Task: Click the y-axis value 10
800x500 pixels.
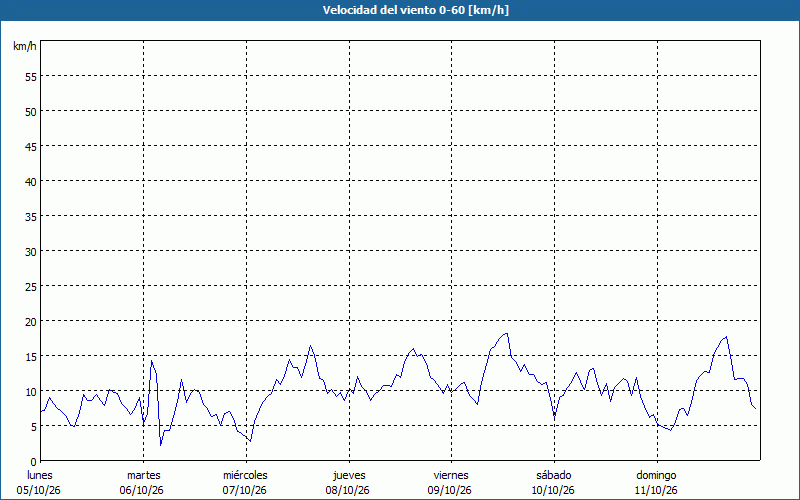Action: 31,391
